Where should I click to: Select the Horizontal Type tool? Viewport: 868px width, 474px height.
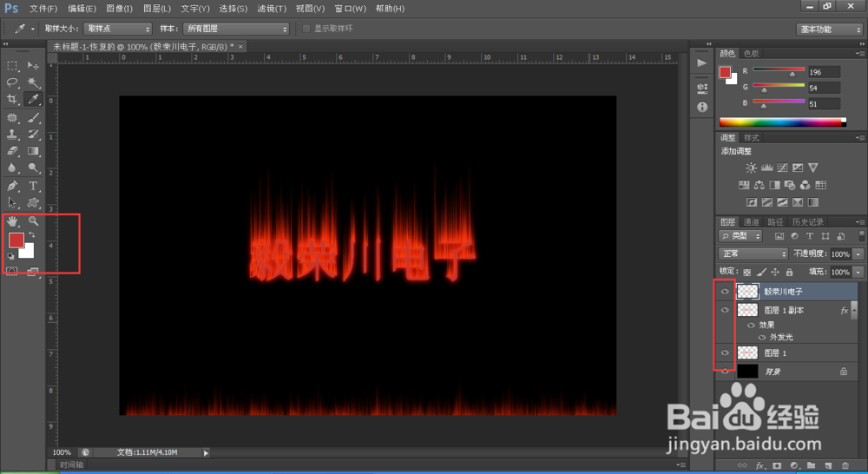point(33,186)
